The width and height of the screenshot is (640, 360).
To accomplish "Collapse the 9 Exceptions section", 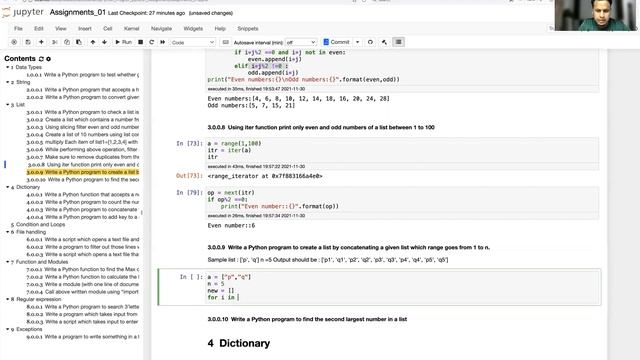I will pyautogui.click(x=7, y=329).
